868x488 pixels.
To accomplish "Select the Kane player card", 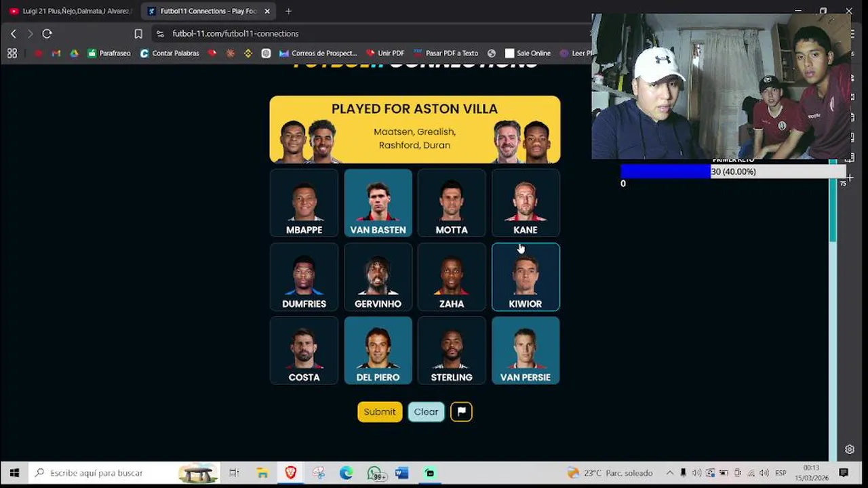I will point(526,203).
